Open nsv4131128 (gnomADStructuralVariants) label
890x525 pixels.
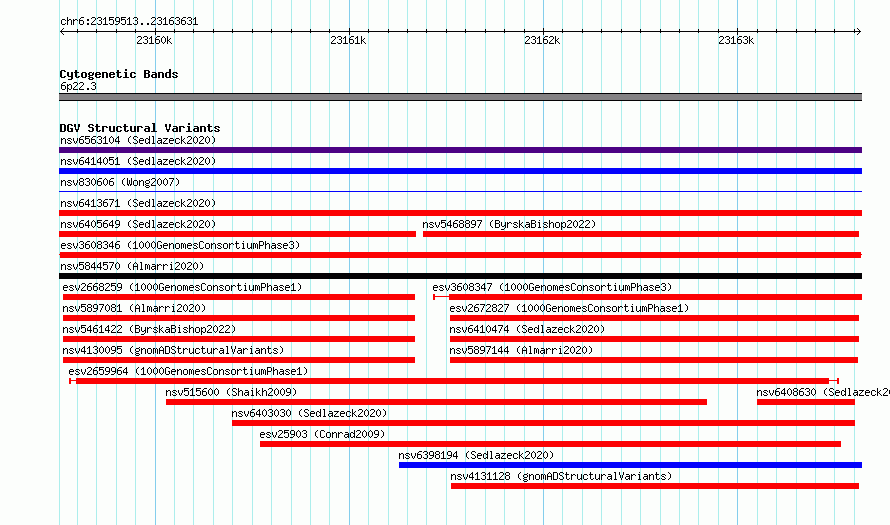click(x=561, y=476)
